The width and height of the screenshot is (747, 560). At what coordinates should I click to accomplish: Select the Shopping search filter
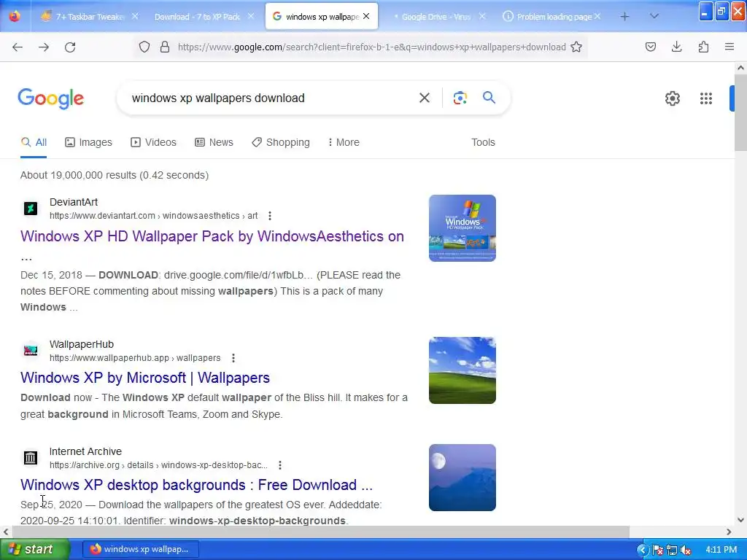click(x=281, y=142)
